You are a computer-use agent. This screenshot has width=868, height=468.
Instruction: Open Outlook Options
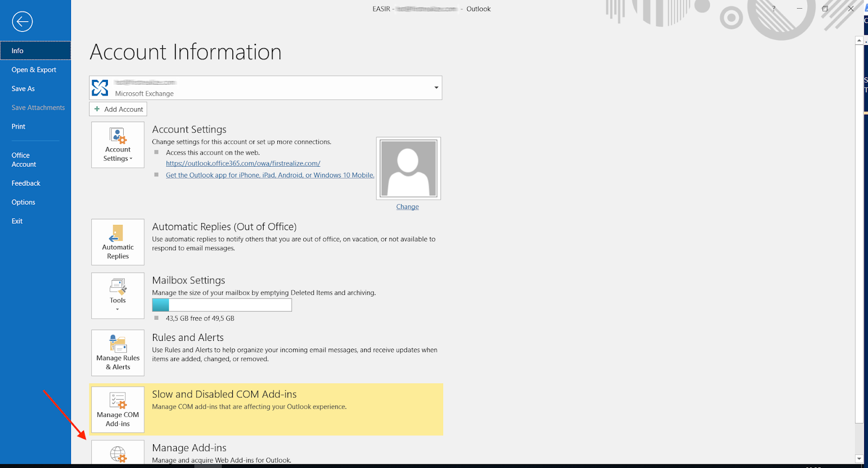(23, 202)
